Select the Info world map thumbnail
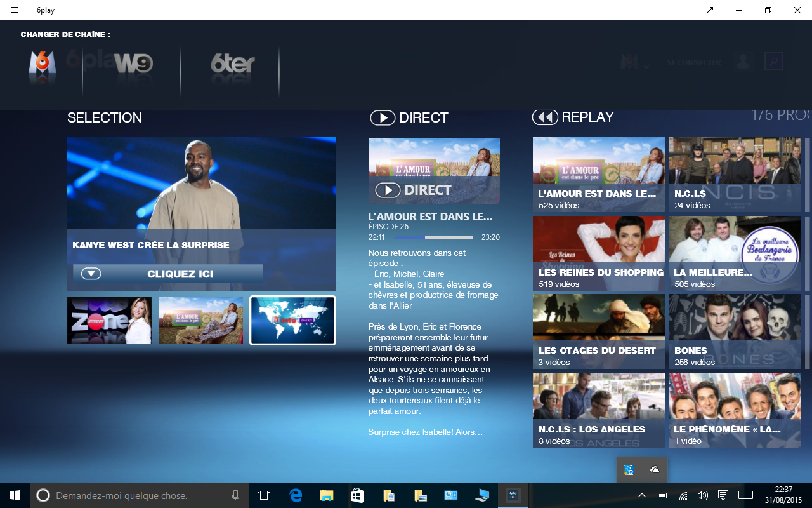 [292, 320]
